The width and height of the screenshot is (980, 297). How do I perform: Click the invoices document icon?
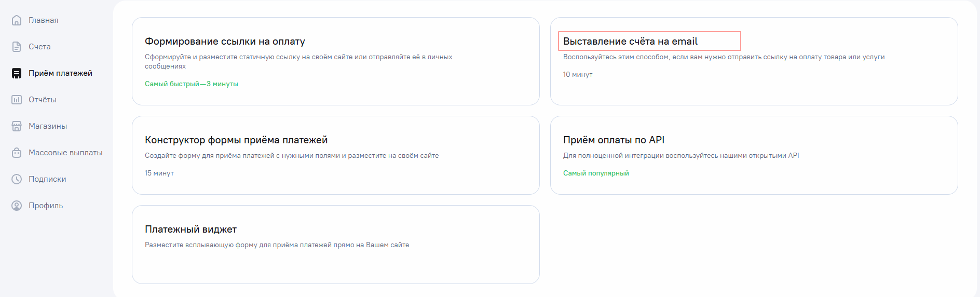[x=17, y=47]
